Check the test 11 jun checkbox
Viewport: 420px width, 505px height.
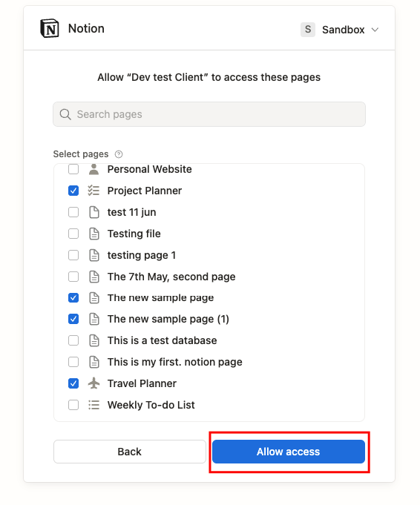point(73,212)
